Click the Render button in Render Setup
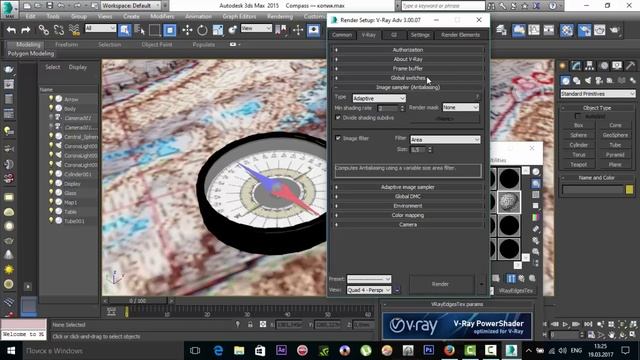 pos(440,284)
